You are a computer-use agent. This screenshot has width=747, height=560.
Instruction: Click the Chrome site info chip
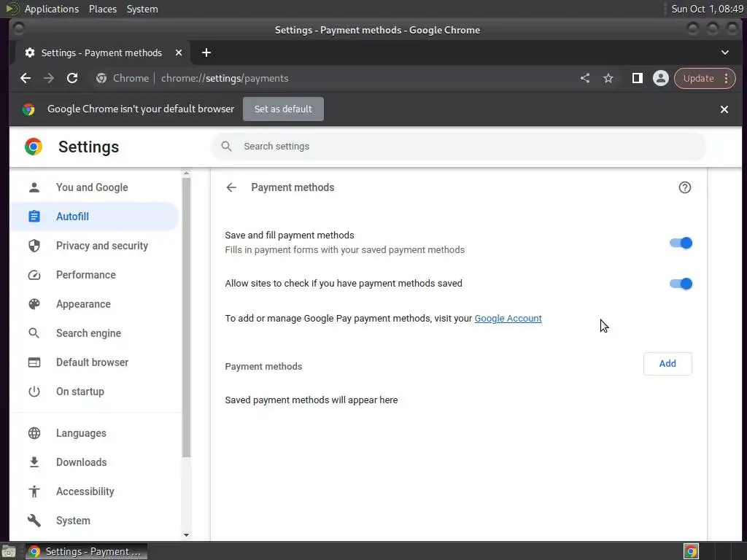123,78
